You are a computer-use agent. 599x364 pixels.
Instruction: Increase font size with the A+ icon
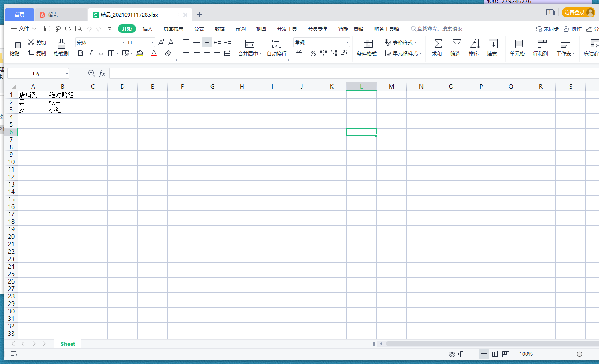pyautogui.click(x=161, y=42)
